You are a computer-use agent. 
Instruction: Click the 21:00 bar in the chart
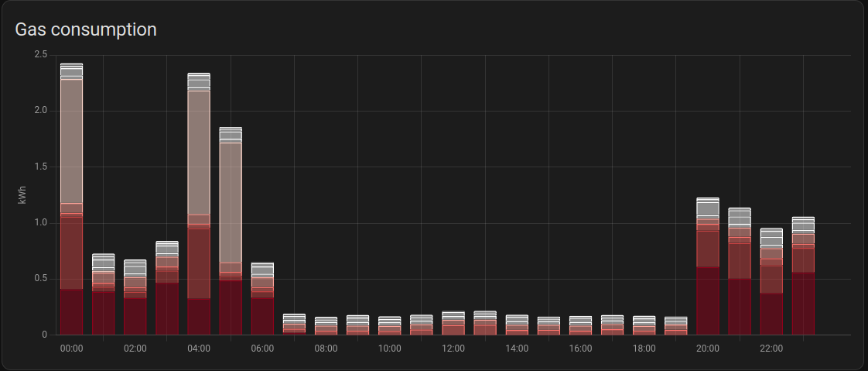(x=740, y=271)
